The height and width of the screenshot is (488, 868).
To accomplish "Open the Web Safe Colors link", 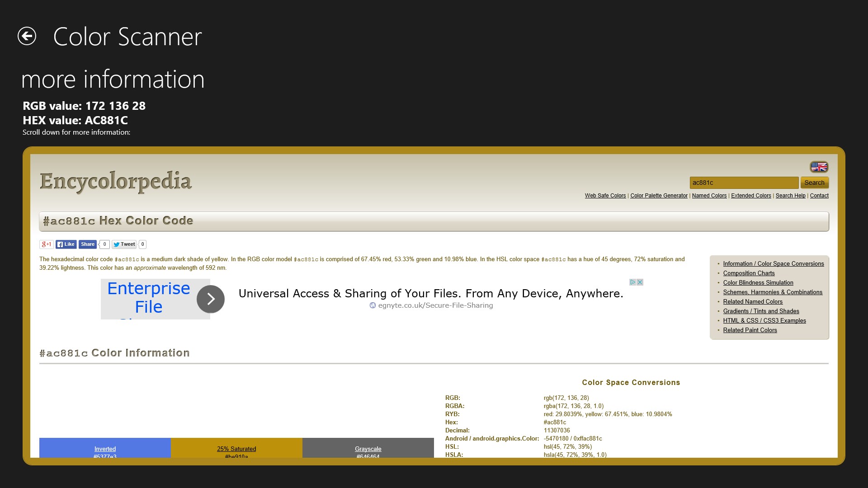I will click(x=605, y=196).
